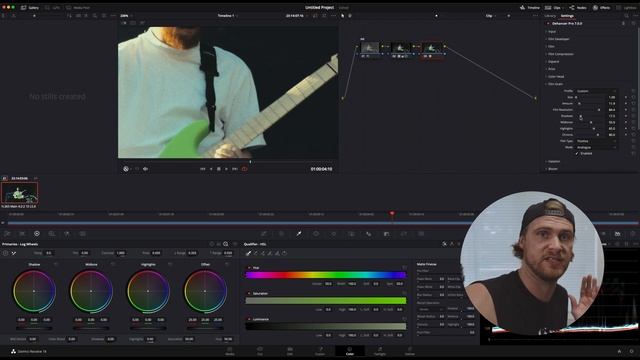Stop playback in the viewer
This screenshot has height=360, width=640.
pos(219,169)
